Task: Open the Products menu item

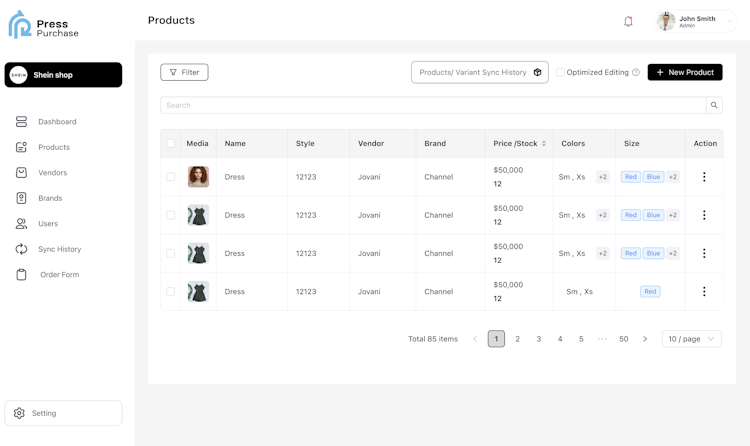Action: tap(54, 147)
